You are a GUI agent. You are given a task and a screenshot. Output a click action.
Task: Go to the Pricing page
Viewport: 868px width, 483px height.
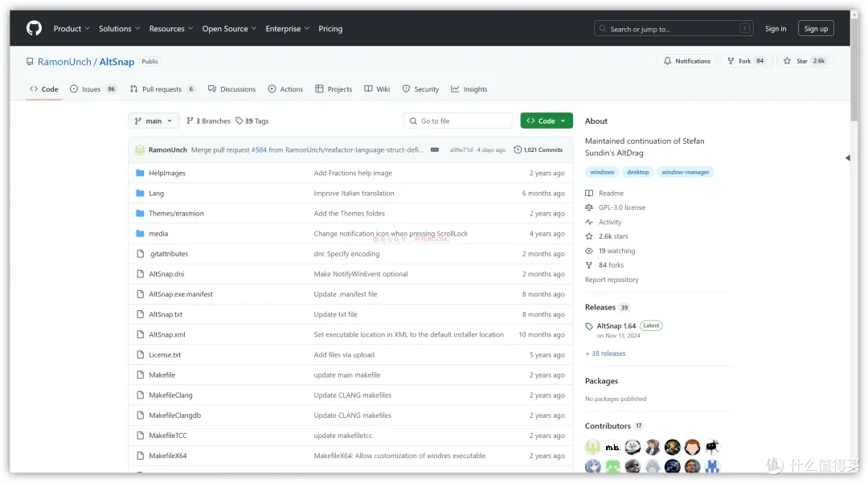pos(330,29)
